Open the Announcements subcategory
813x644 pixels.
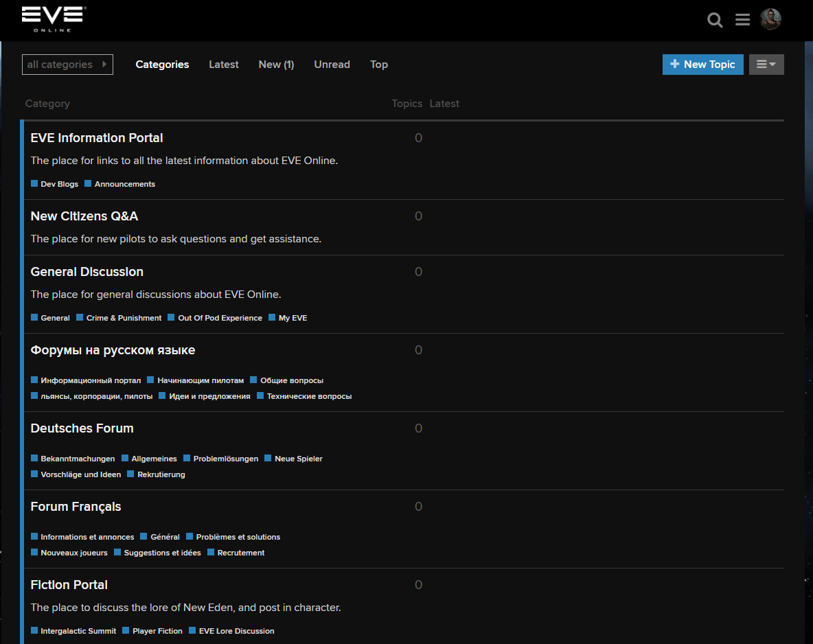(119, 184)
